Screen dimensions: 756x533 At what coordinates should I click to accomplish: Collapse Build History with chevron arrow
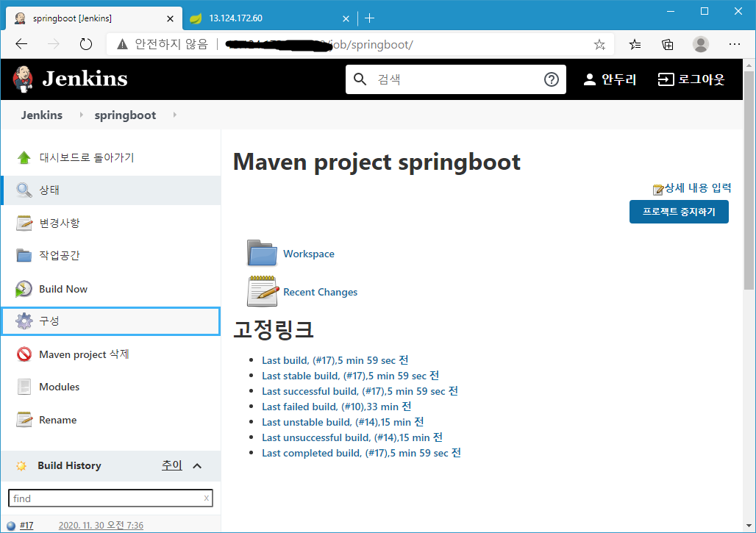click(x=196, y=465)
